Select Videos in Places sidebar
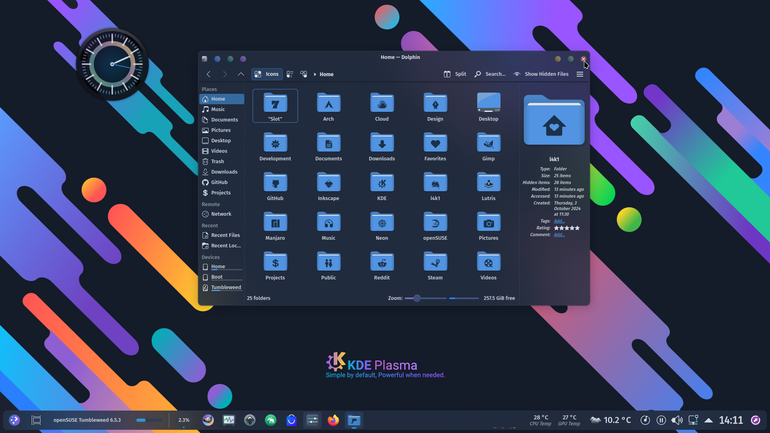 click(221, 151)
